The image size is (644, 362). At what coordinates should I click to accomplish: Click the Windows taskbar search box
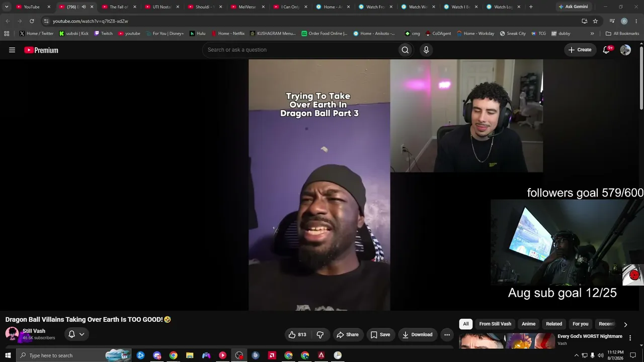click(73, 355)
